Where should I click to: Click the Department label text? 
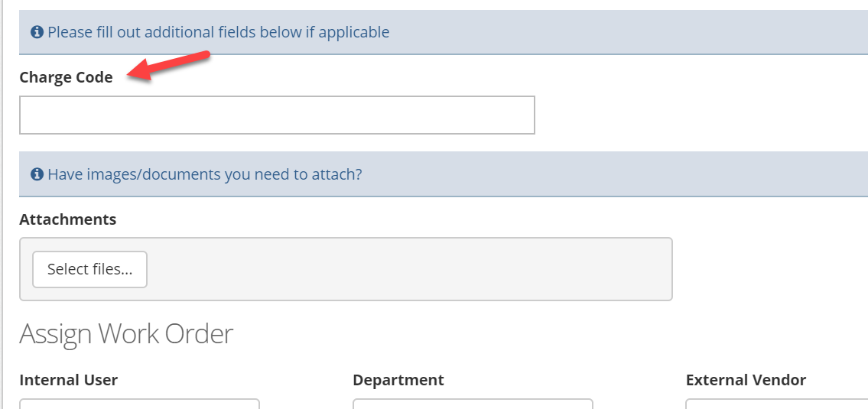click(398, 380)
